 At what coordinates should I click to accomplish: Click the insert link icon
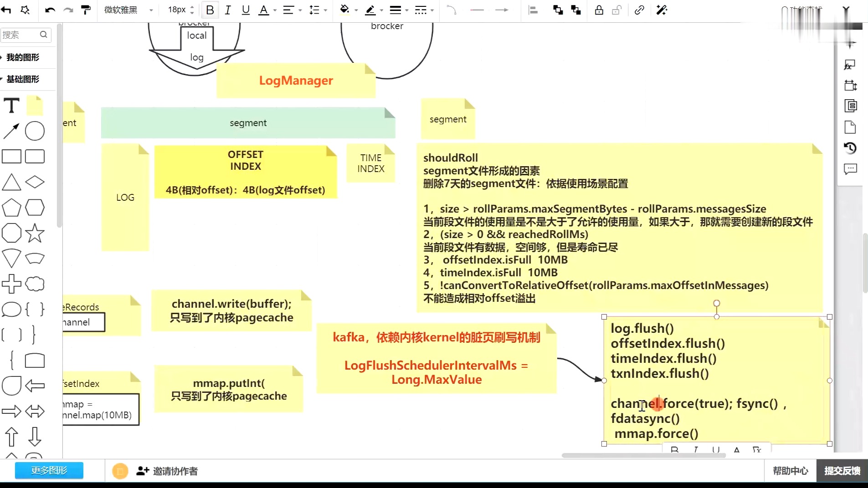pos(639,10)
